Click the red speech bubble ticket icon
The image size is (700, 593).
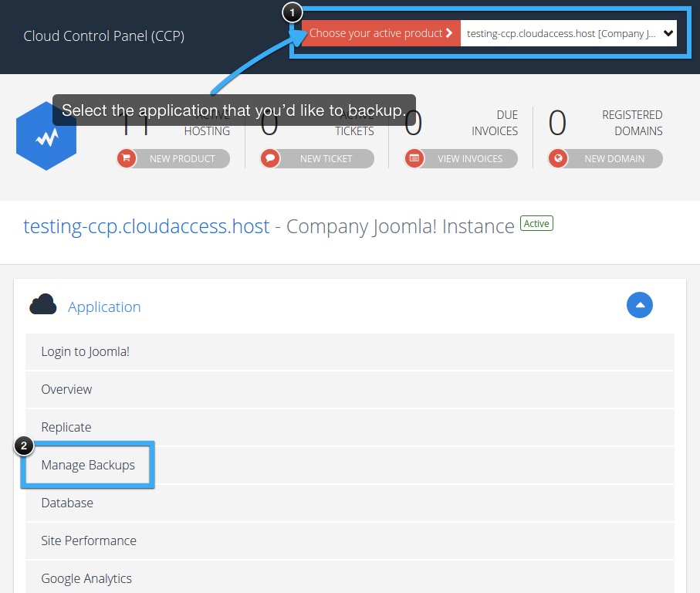[x=270, y=158]
